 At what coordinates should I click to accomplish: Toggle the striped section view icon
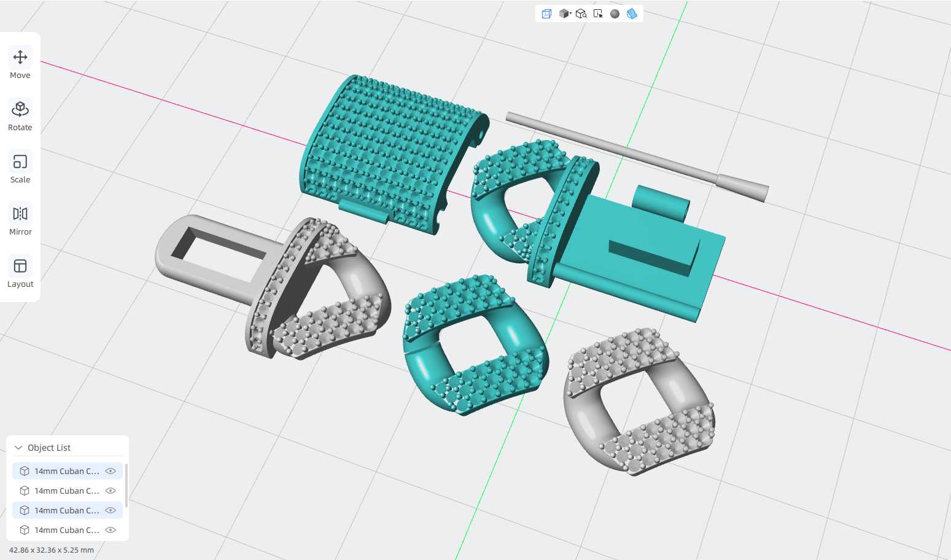tap(632, 14)
